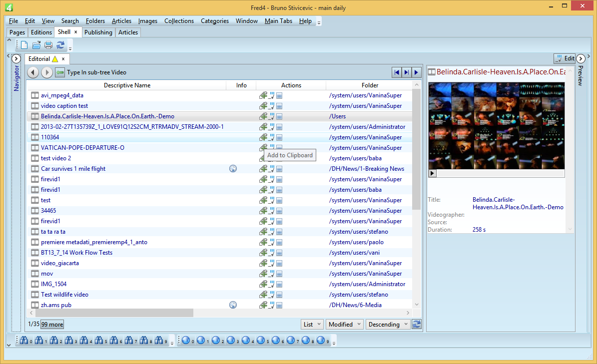The image size is (597, 364).
Task: Sort by the Folder column header
Action: point(370,85)
